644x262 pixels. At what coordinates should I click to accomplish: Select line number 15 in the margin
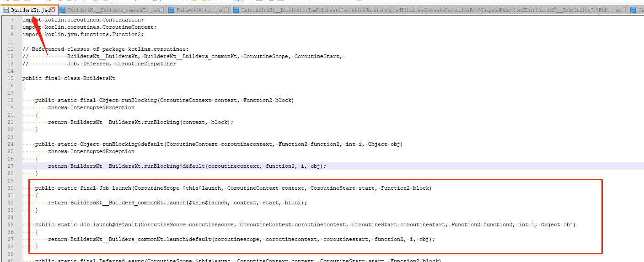point(11,78)
